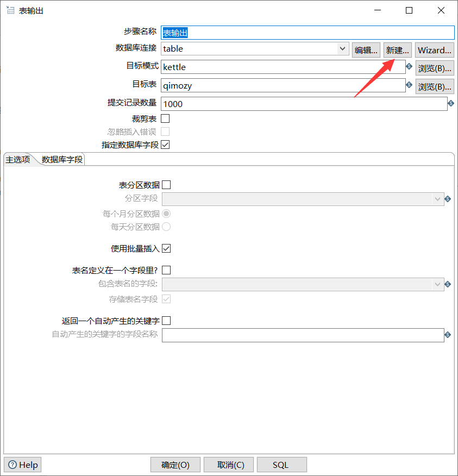Select 每个月分区数据 radio button
This screenshot has width=458, height=476.
pos(166,214)
